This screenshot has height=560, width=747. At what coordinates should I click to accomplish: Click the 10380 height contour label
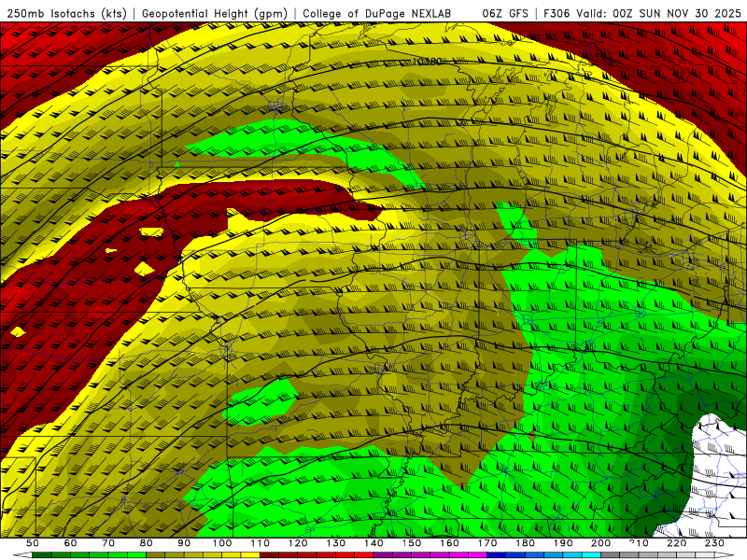(427, 62)
